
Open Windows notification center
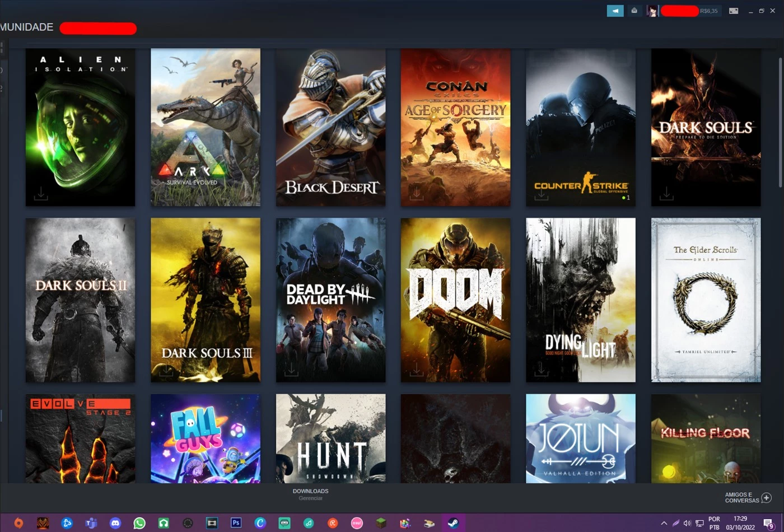[769, 523]
